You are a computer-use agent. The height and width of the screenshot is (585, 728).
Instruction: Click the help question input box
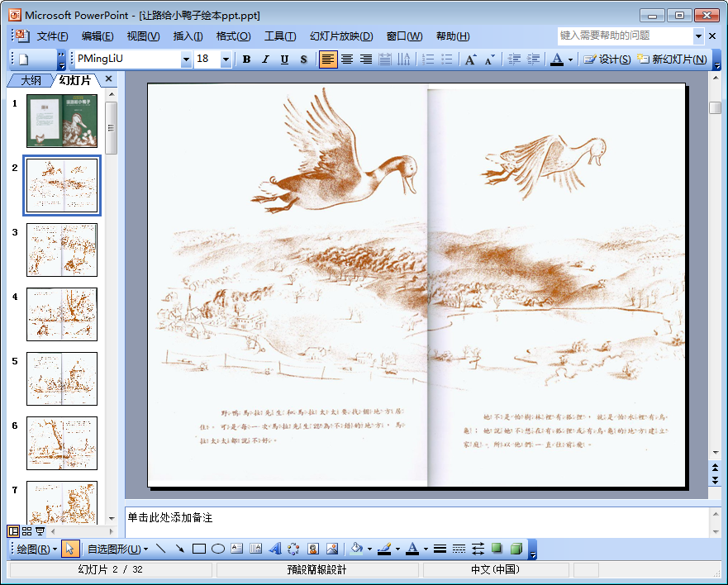(626, 36)
